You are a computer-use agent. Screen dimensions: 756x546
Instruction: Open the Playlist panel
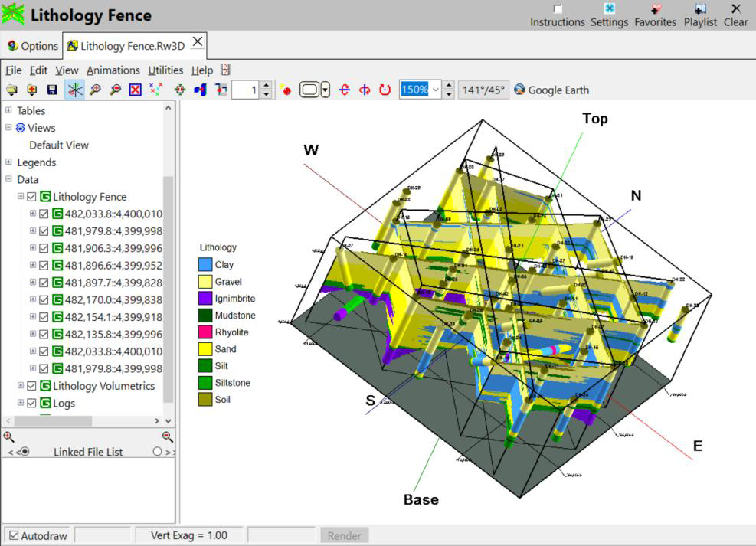(x=700, y=15)
